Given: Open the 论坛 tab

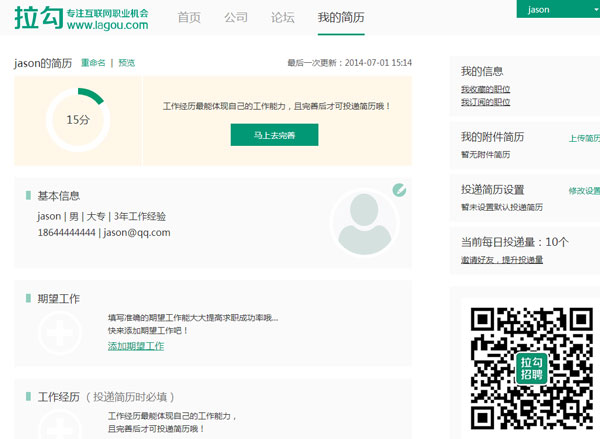Looking at the screenshot, I should coord(283,17).
